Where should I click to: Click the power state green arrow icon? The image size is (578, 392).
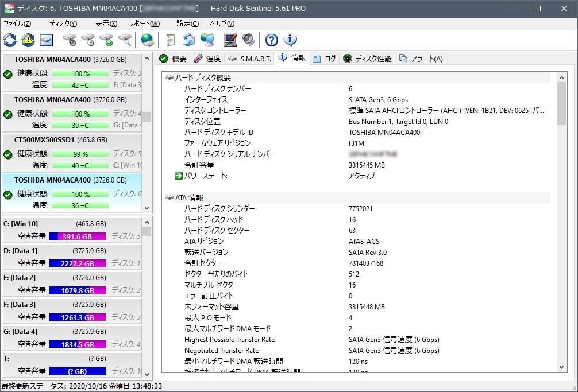(179, 176)
